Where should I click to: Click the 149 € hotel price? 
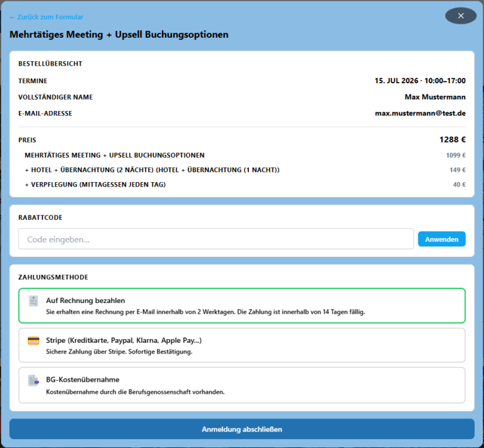[x=458, y=170]
